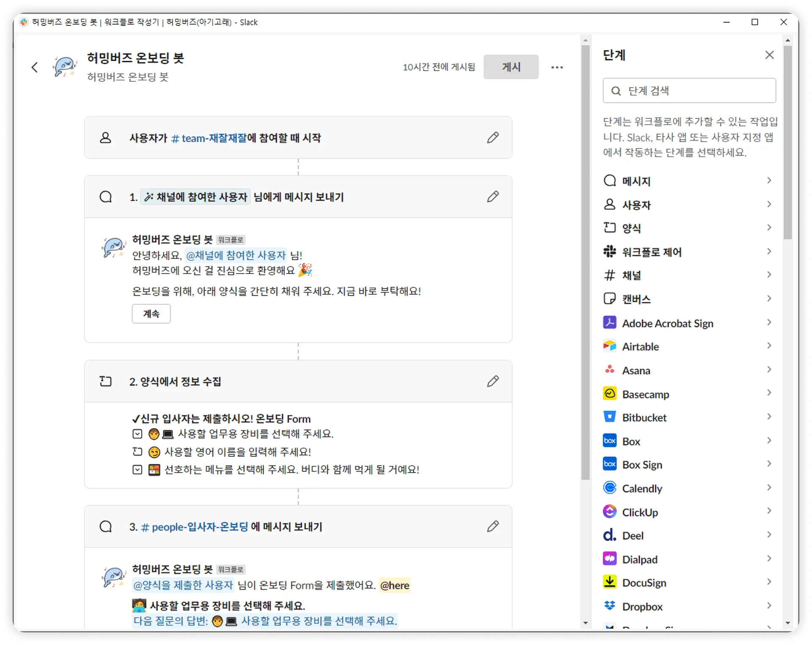The height and width of the screenshot is (645, 812).
Task: Click the Dropbox icon in steps list
Action: pyautogui.click(x=609, y=606)
